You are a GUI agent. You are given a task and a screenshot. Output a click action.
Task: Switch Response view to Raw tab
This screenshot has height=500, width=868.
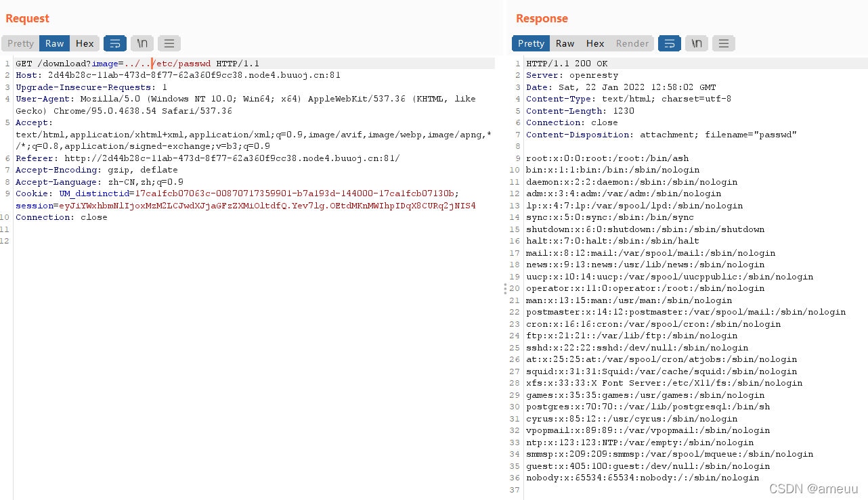pyautogui.click(x=565, y=43)
